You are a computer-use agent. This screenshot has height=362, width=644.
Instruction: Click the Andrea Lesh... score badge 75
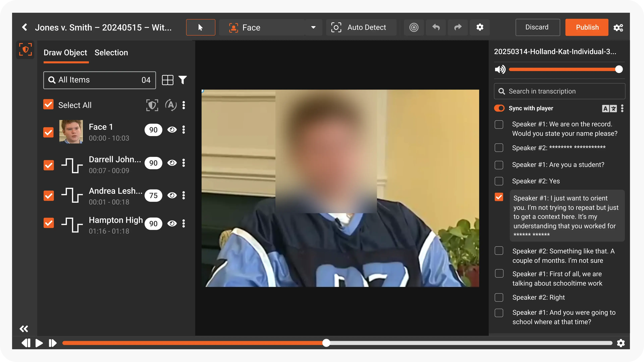(x=153, y=195)
